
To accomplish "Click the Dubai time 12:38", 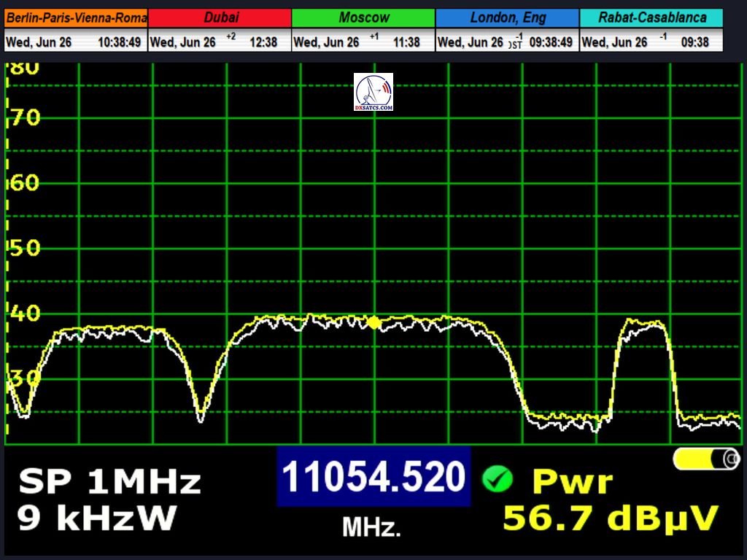I will coord(263,42).
